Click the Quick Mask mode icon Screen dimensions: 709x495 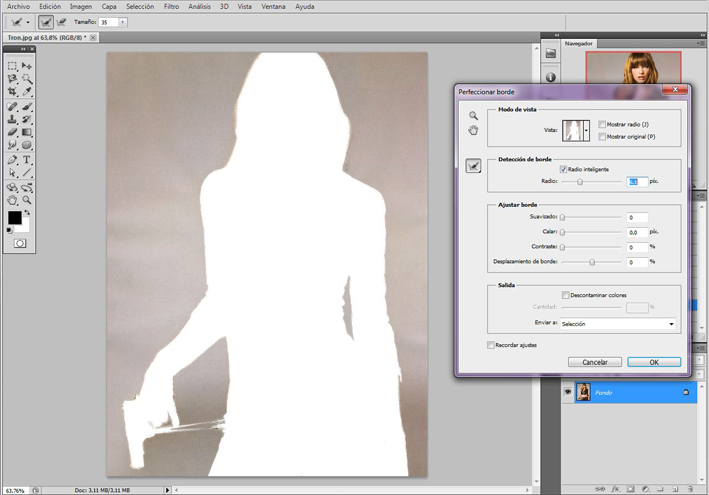19,243
